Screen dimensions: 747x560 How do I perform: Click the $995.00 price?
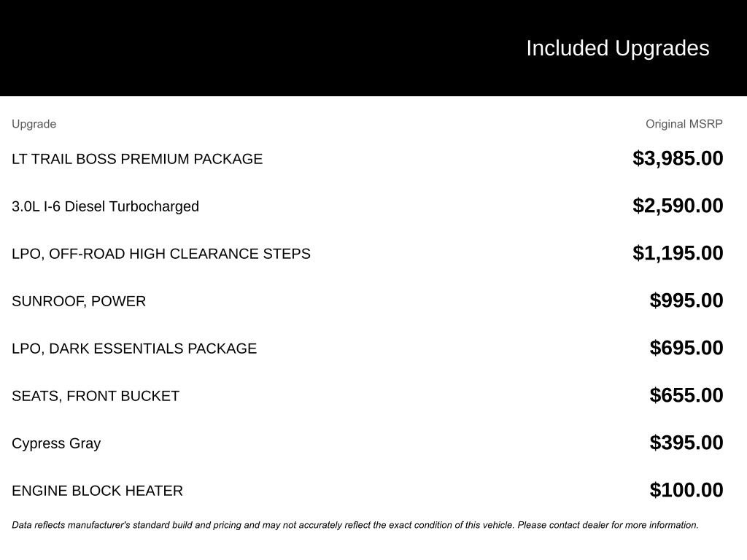pos(686,300)
